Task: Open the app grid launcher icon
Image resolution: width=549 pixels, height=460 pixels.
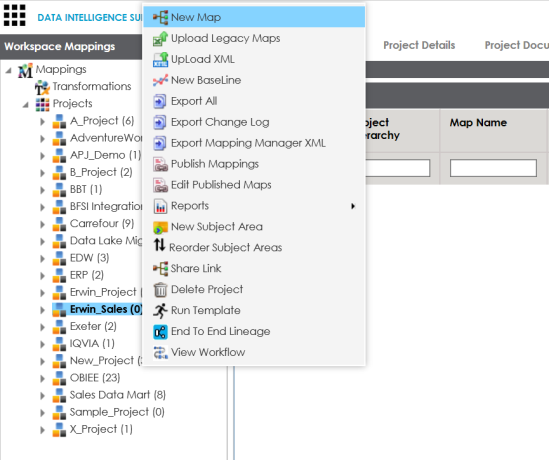Action: pos(14,15)
